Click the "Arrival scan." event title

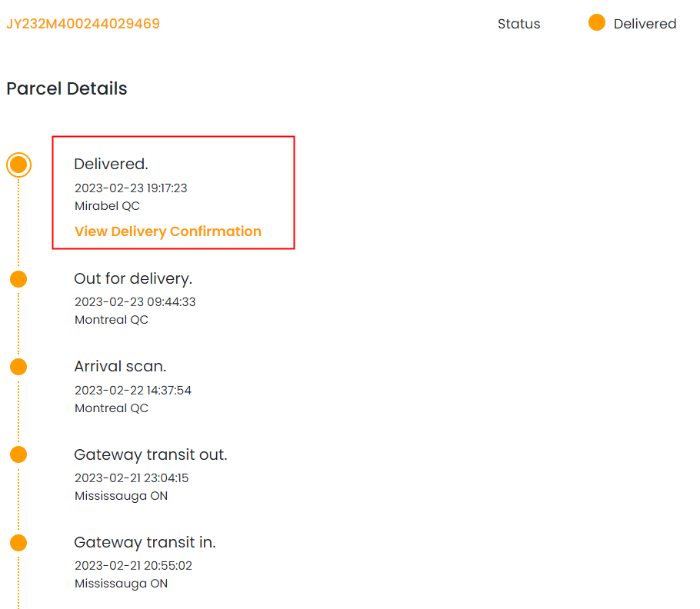[120, 367]
